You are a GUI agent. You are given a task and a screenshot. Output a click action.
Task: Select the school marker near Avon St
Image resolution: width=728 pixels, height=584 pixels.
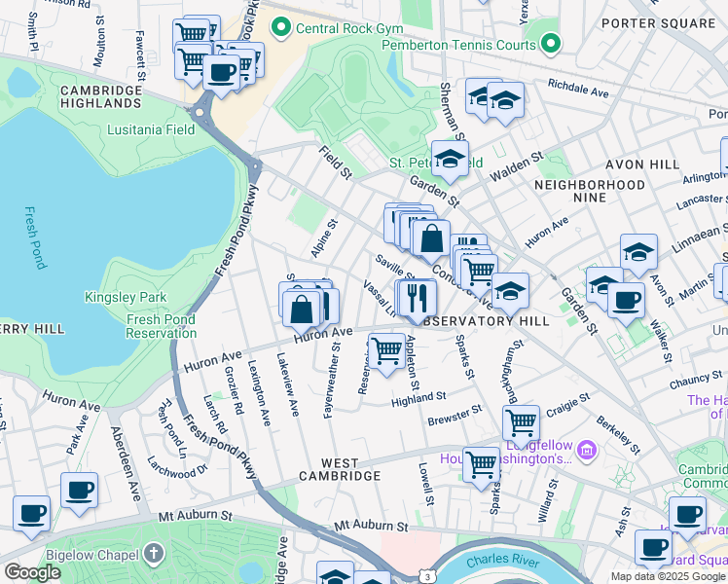[638, 253]
